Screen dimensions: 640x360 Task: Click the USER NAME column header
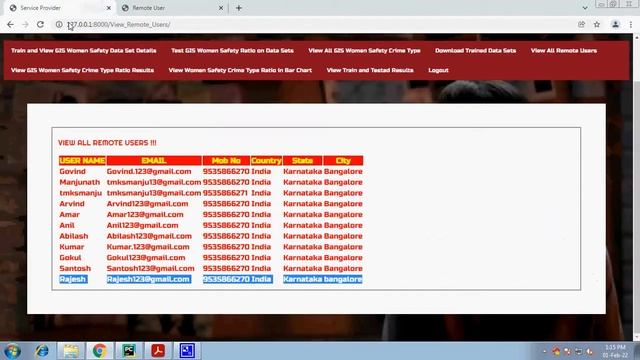click(82, 160)
